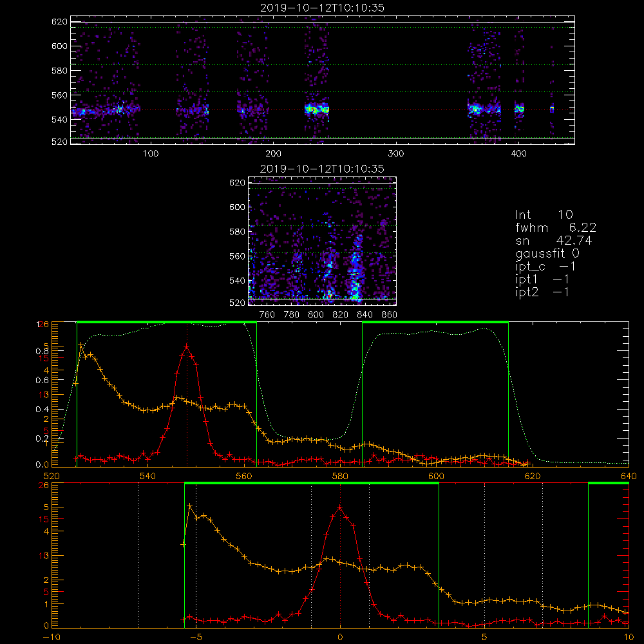Screen dimensions: 644x644
Task: Click x-axis label "5" on bottom plot
Action: (x=484, y=637)
